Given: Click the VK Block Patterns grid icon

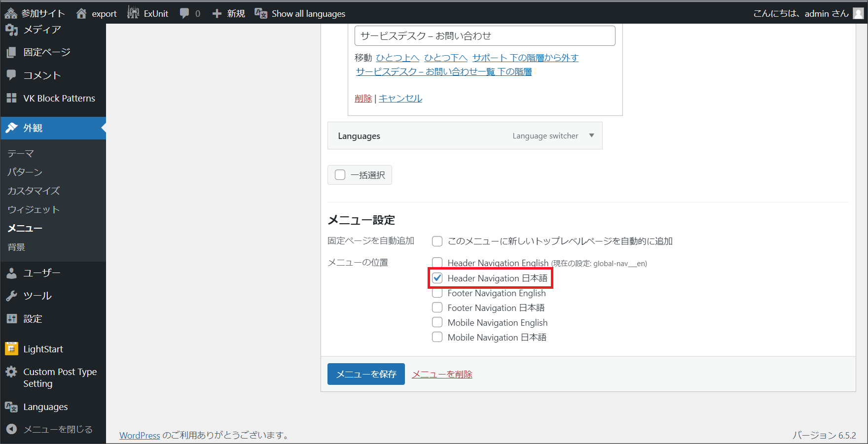Looking at the screenshot, I should pos(11,98).
